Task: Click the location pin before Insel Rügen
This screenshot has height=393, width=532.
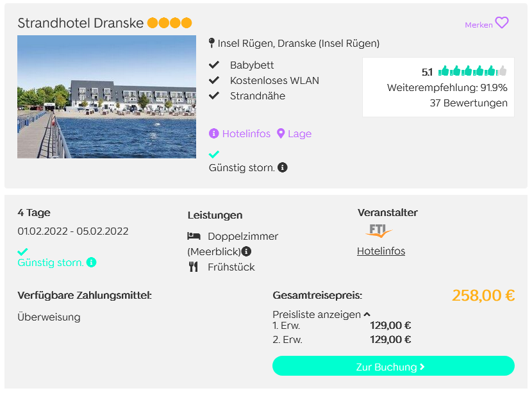Action: pos(212,43)
